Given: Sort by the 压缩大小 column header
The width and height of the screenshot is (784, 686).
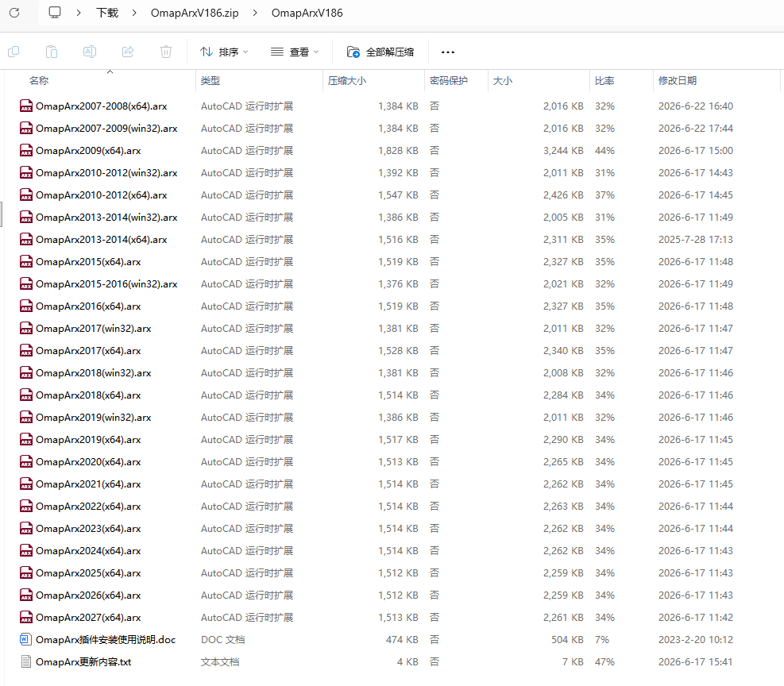Looking at the screenshot, I should click(347, 80).
